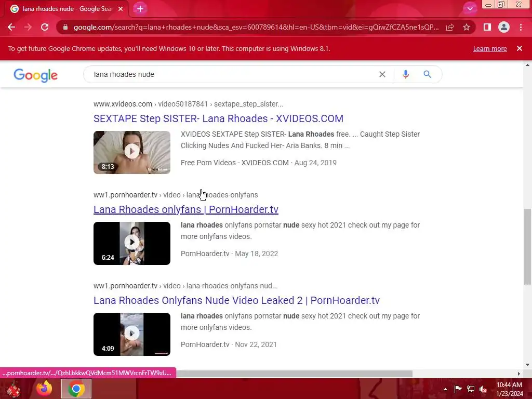Open the Chrome three-dot menu
Viewport: 532px width, 399px height.
pos(521,27)
